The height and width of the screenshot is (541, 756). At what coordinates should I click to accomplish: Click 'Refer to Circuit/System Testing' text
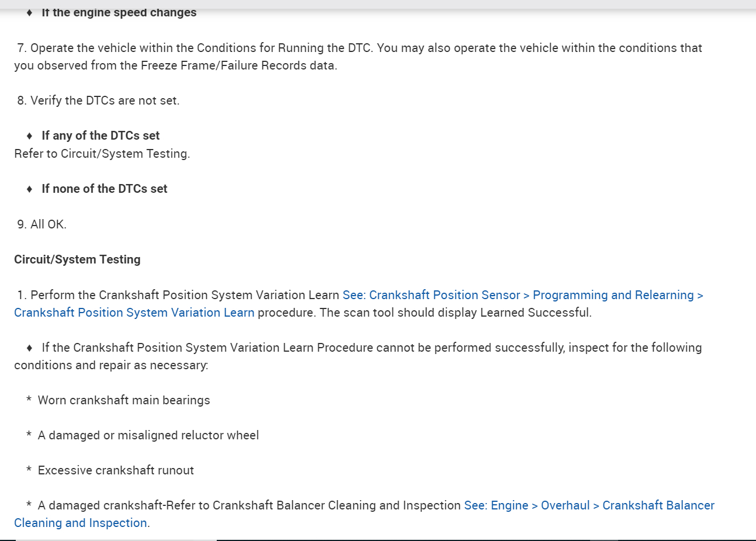(102, 154)
